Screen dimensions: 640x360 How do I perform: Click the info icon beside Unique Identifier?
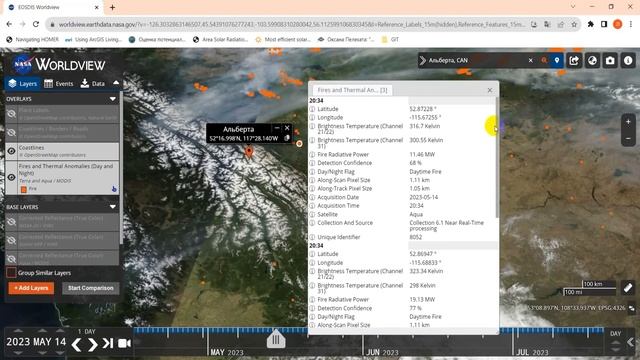[x=312, y=237]
